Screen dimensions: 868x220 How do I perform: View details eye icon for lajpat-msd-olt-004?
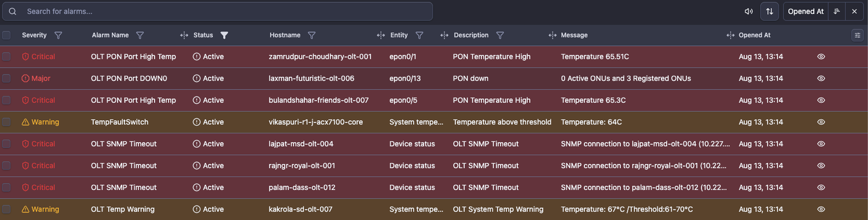[x=821, y=144]
